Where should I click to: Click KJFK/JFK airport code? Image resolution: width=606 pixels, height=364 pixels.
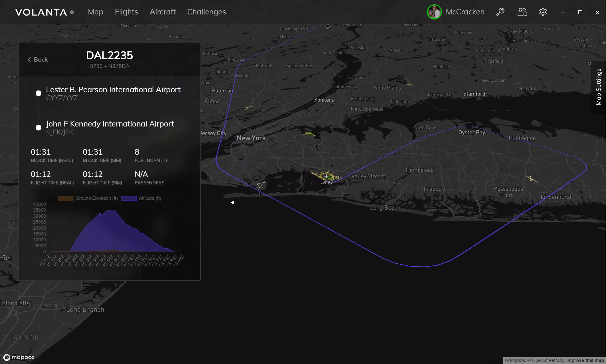coord(60,132)
